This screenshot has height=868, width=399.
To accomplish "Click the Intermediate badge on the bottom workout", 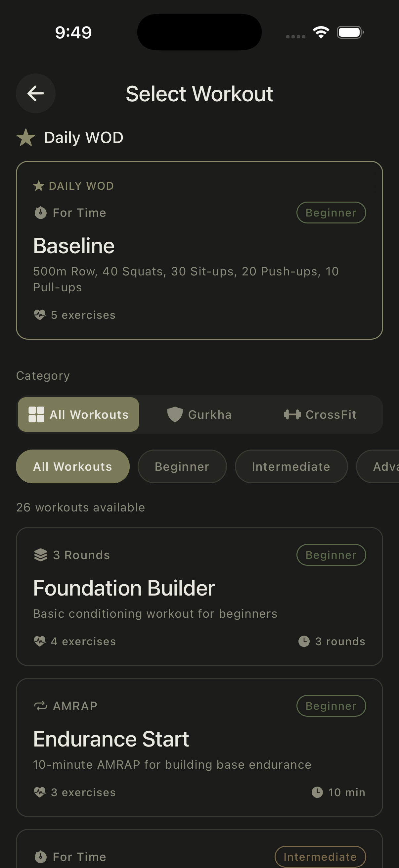I will tap(320, 856).
